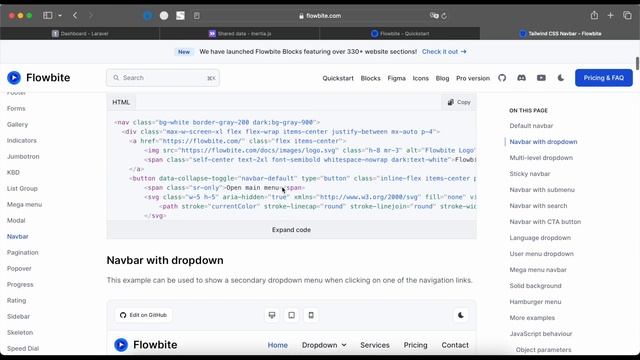Open Mega menu in left sidebar
This screenshot has height=360, width=640.
pyautogui.click(x=24, y=204)
